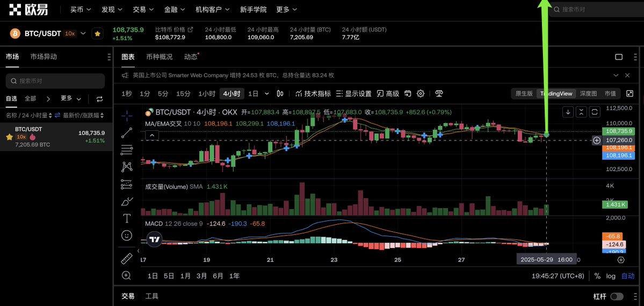Click the alert icon beside 高级
Screen dimensions: 644x306
408,94
